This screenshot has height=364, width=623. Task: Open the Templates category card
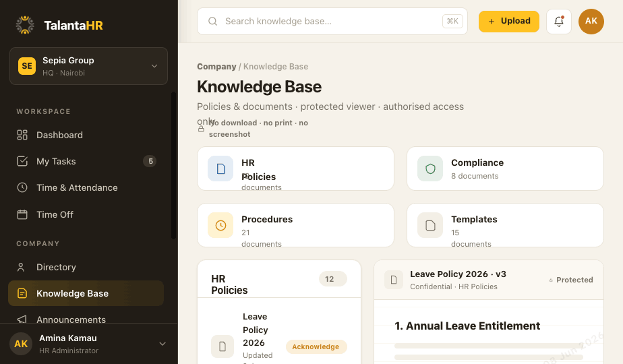tap(505, 225)
